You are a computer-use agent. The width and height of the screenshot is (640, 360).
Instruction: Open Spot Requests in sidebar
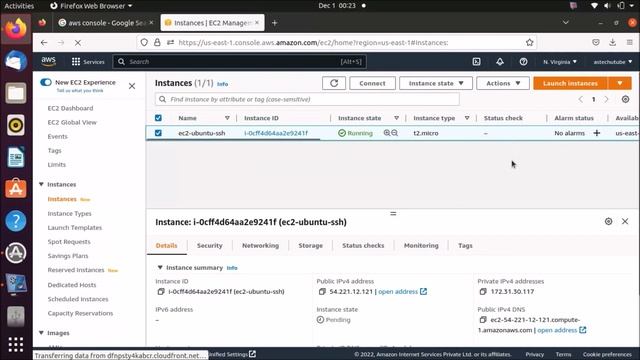click(x=69, y=242)
